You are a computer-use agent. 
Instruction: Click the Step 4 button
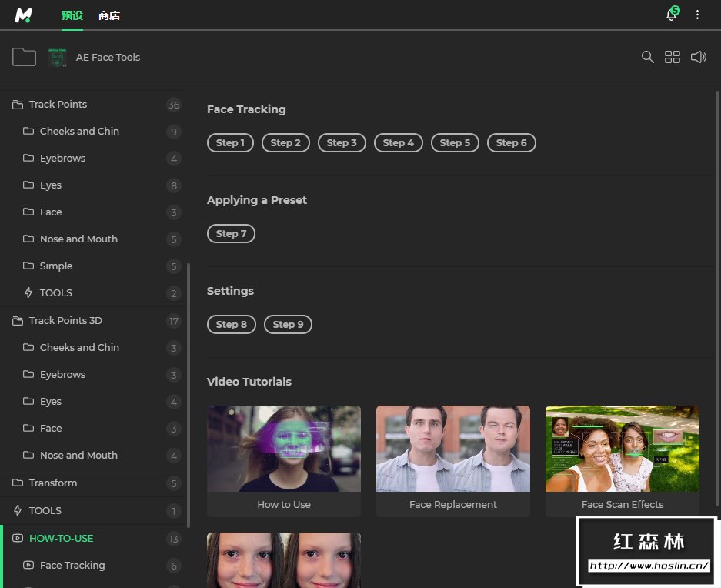coord(399,142)
